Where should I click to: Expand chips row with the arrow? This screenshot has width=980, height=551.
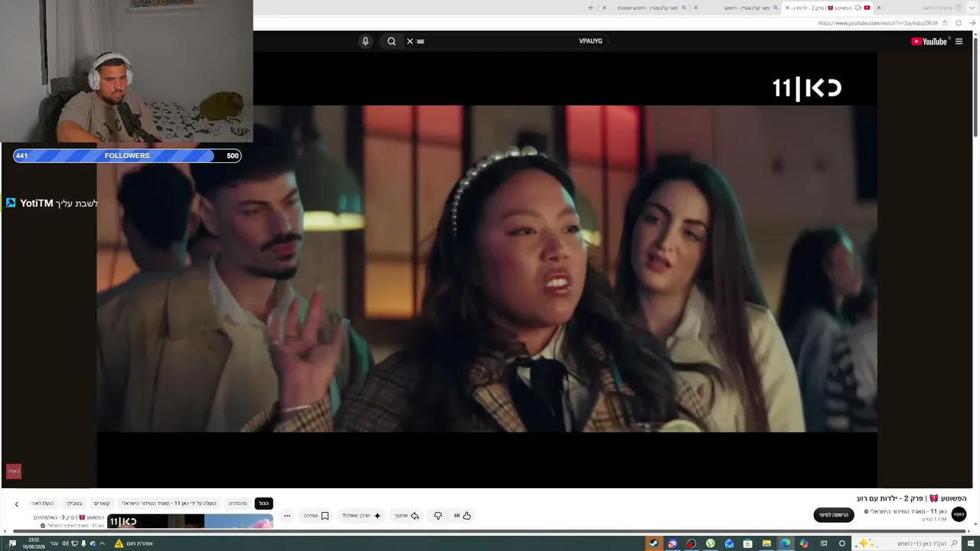click(17, 504)
